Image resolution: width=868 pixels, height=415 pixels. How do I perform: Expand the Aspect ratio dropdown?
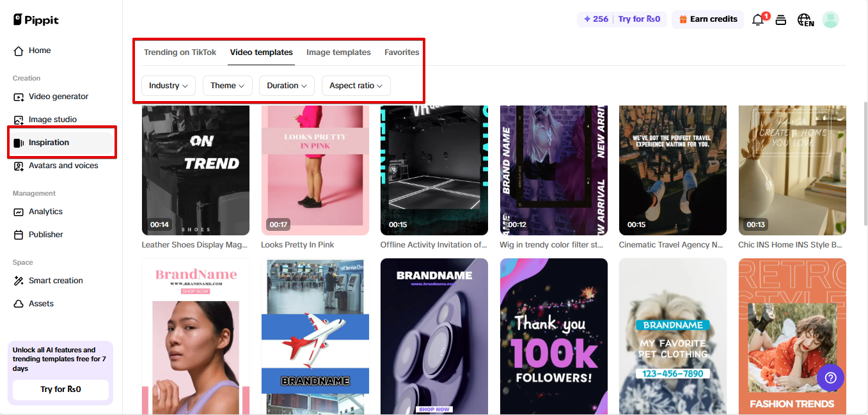click(356, 86)
